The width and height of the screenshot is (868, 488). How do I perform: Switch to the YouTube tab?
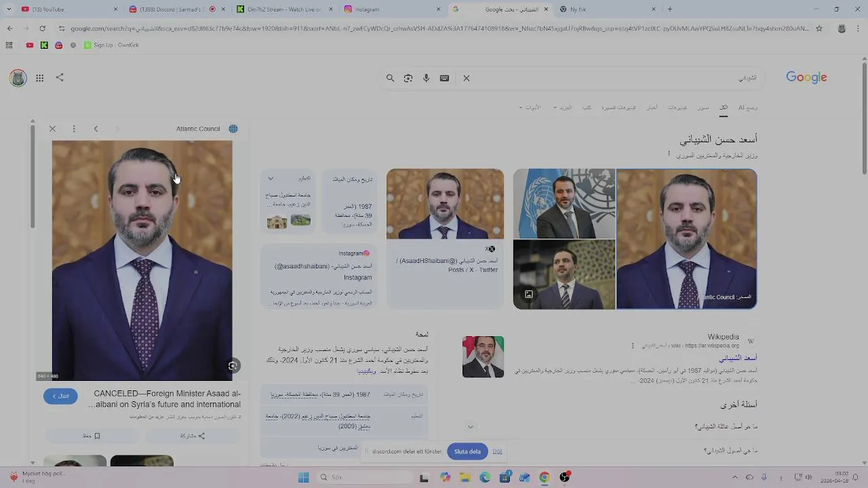68,9
